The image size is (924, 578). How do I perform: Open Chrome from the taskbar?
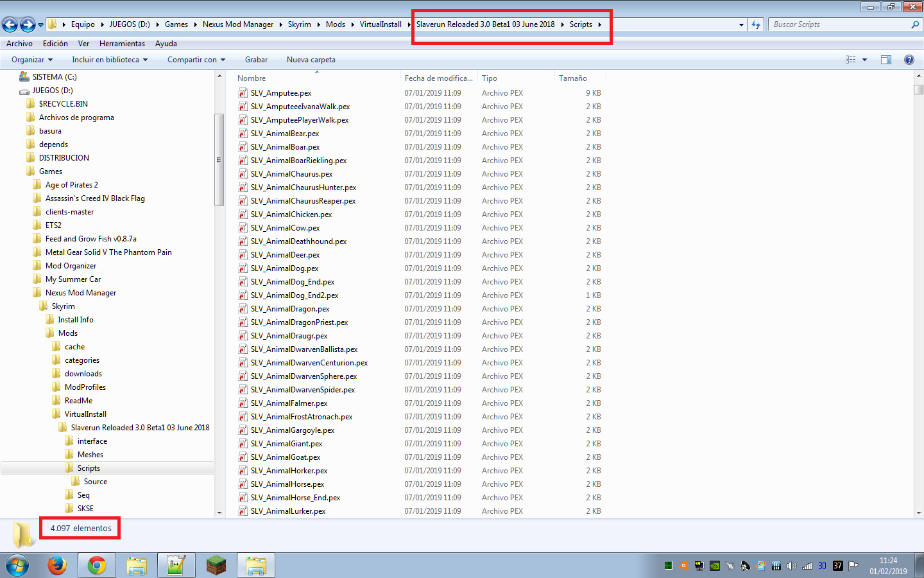pos(97,565)
